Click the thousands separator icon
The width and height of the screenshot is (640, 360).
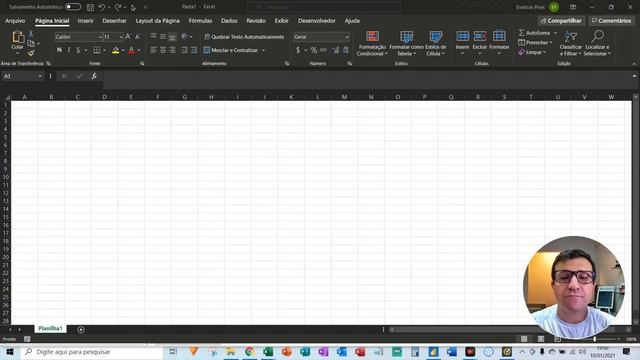pyautogui.click(x=323, y=50)
